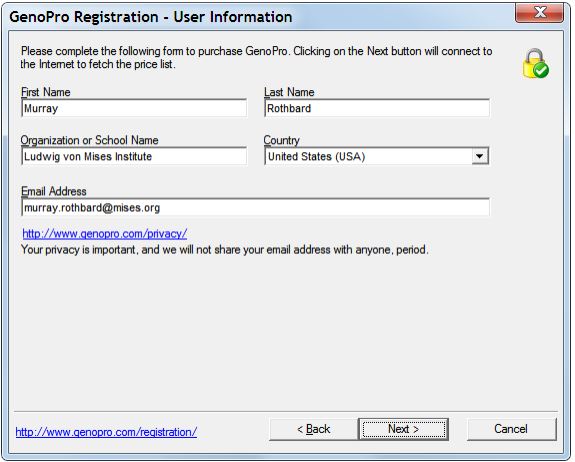This screenshot has height=462, width=575.
Task: Go to the previous step with Back
Action: pyautogui.click(x=314, y=429)
